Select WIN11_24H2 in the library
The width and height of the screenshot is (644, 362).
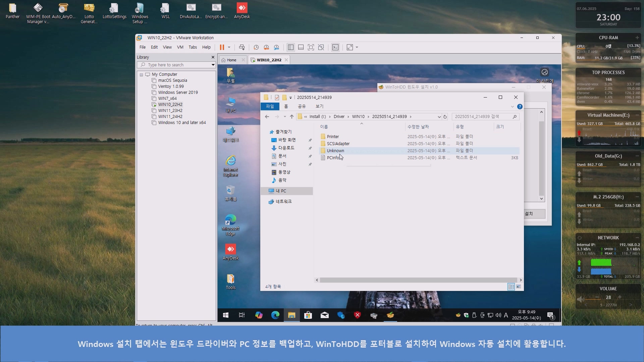point(170,117)
